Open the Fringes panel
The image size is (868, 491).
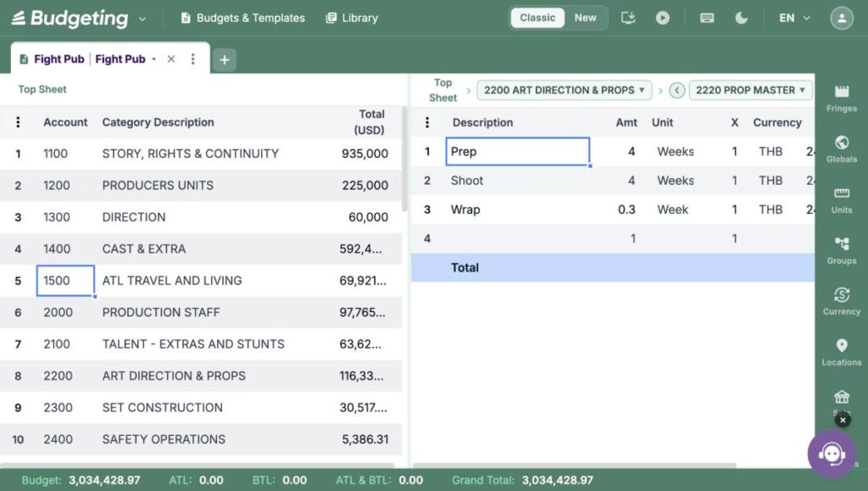pos(842,99)
